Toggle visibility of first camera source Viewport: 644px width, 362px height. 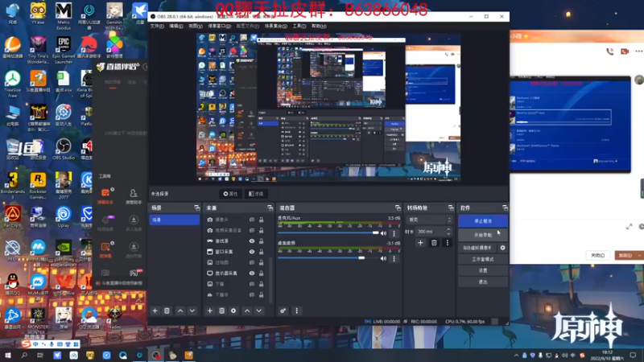(252, 220)
